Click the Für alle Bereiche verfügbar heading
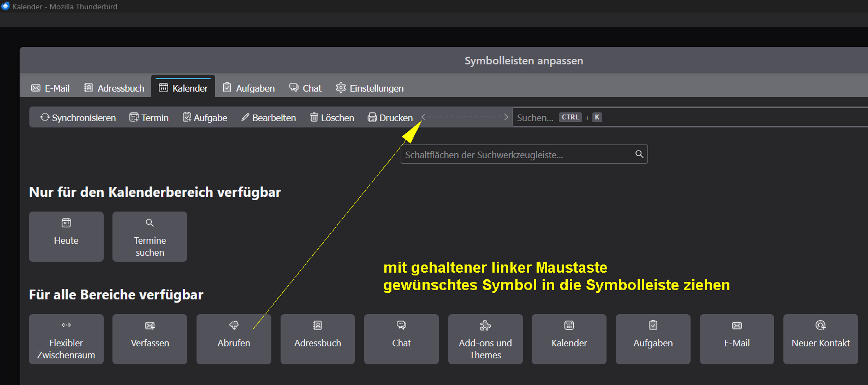 click(116, 294)
